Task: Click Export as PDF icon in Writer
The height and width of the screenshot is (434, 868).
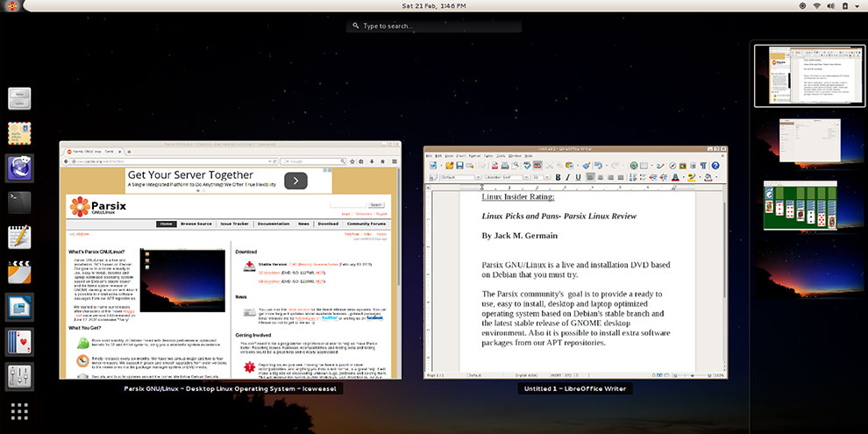Action: 494,166
